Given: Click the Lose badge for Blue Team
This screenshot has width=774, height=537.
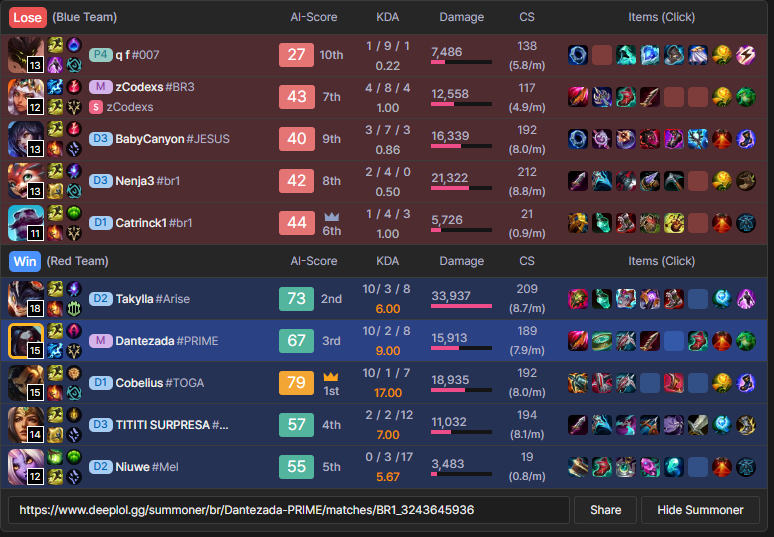Looking at the screenshot, I should pos(27,17).
